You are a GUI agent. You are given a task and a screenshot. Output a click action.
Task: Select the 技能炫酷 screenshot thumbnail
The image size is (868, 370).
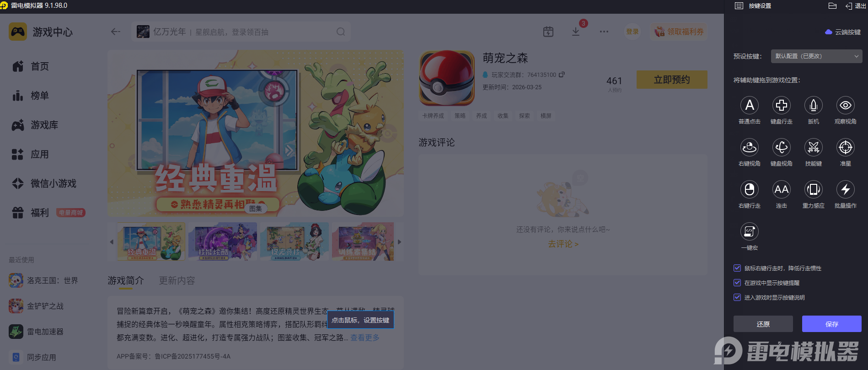point(223,241)
